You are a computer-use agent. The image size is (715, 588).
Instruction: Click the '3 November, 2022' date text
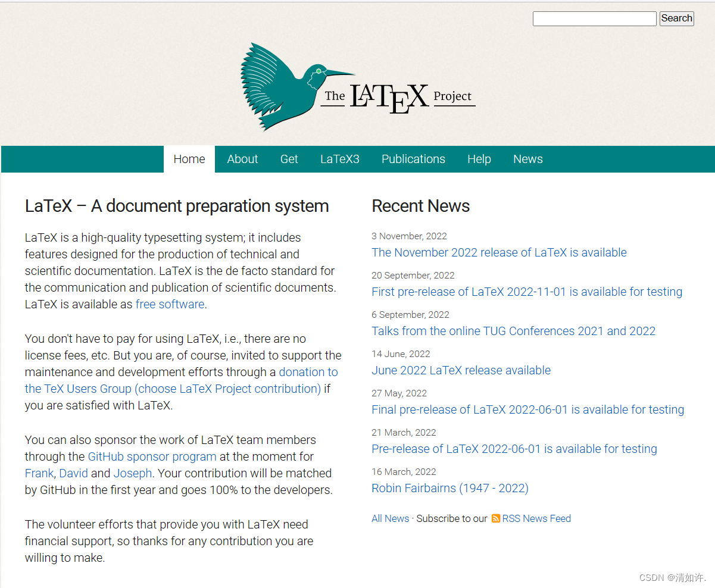pos(409,236)
